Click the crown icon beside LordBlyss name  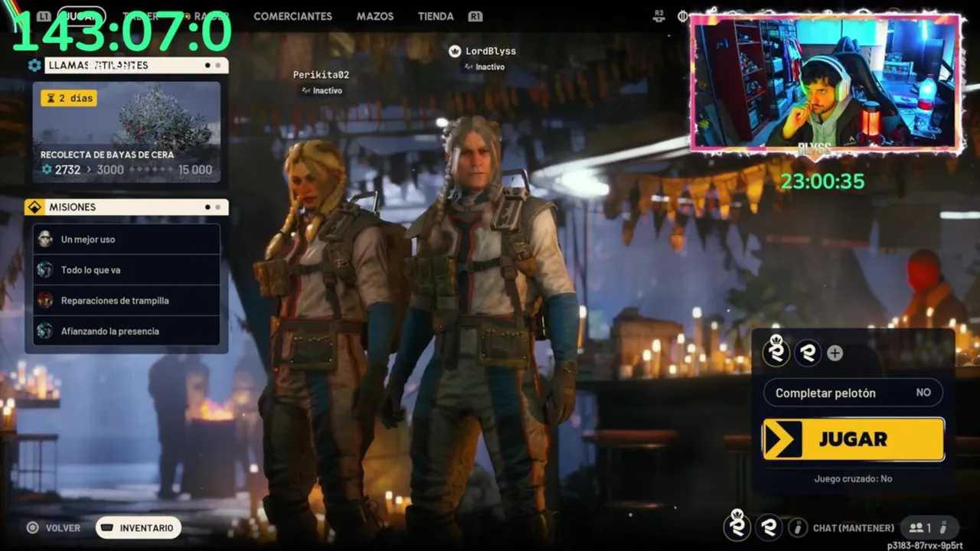(455, 51)
